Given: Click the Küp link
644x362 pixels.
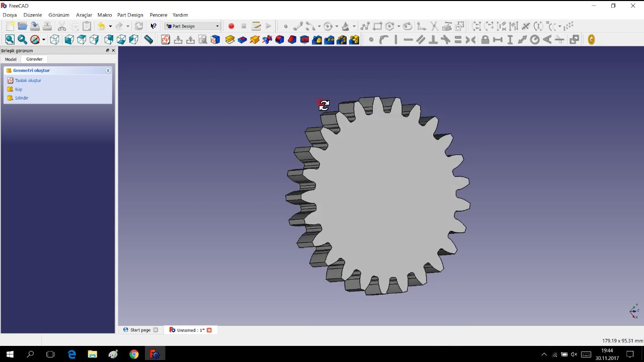Looking at the screenshot, I should (19, 89).
